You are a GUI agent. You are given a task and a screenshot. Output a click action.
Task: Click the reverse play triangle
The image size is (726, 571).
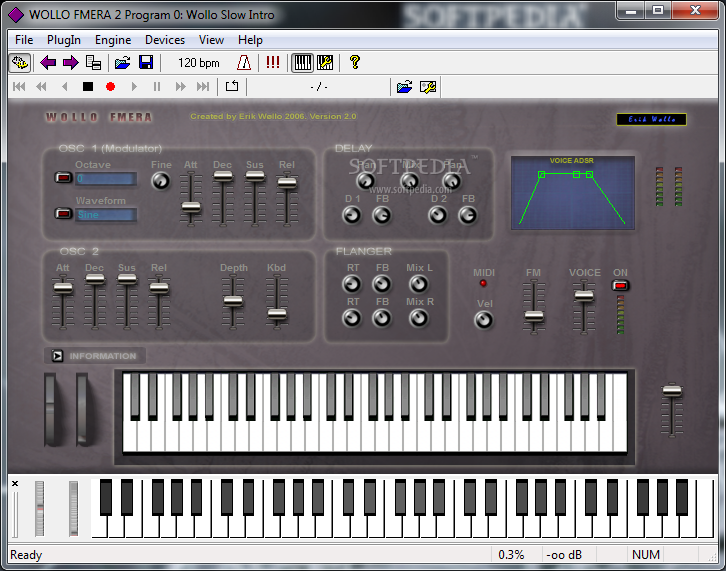tap(65, 87)
